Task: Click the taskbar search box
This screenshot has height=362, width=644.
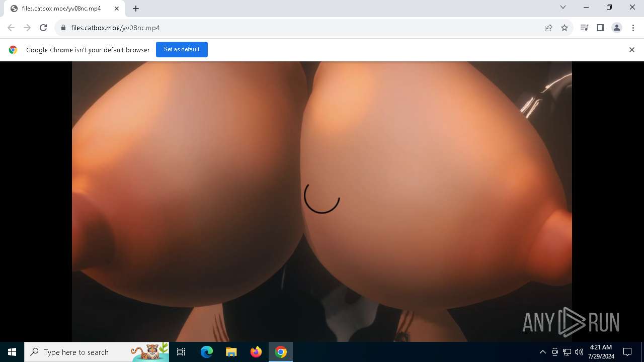Action: click(97, 352)
